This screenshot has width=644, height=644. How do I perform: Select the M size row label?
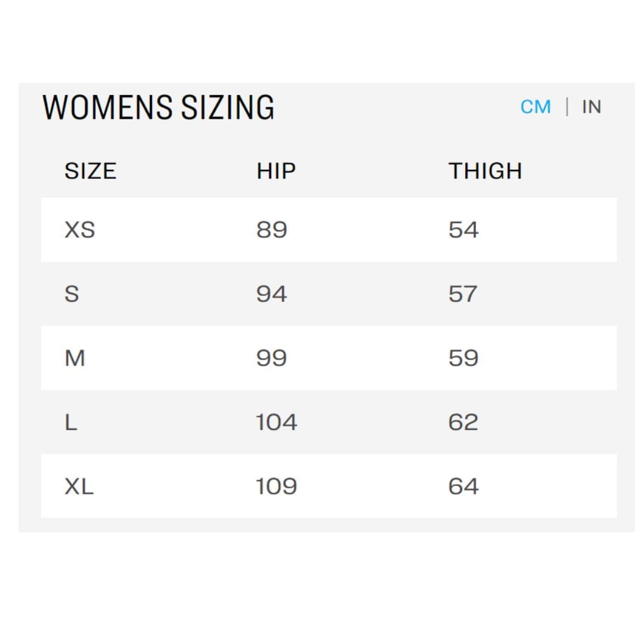[75, 358]
